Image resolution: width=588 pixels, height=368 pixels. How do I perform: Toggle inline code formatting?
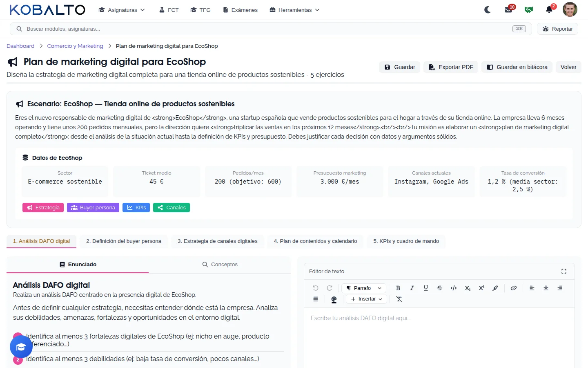click(x=454, y=288)
